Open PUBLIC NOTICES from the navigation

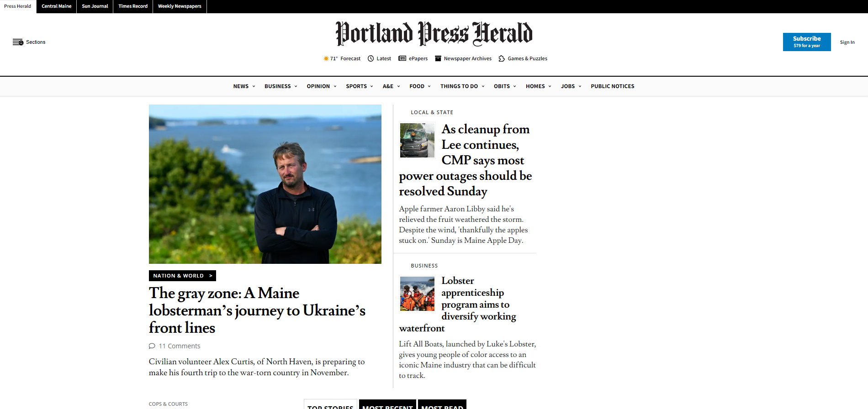tap(612, 86)
